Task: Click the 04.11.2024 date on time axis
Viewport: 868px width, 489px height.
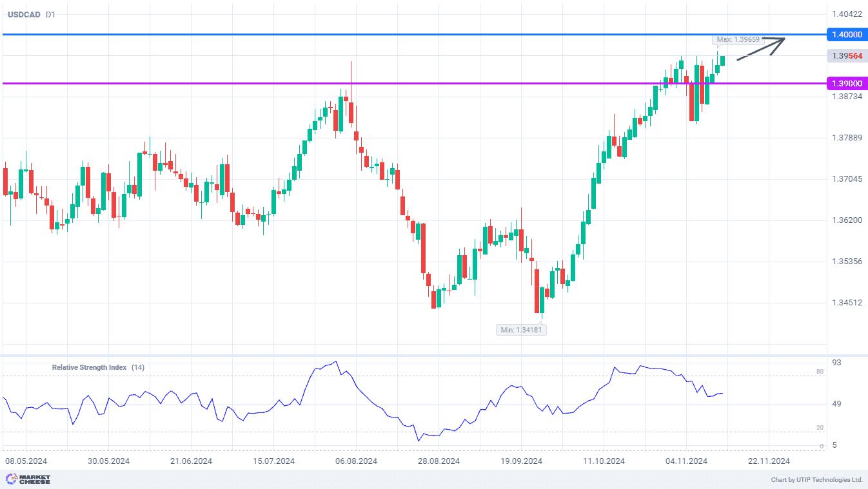Action: [687, 461]
